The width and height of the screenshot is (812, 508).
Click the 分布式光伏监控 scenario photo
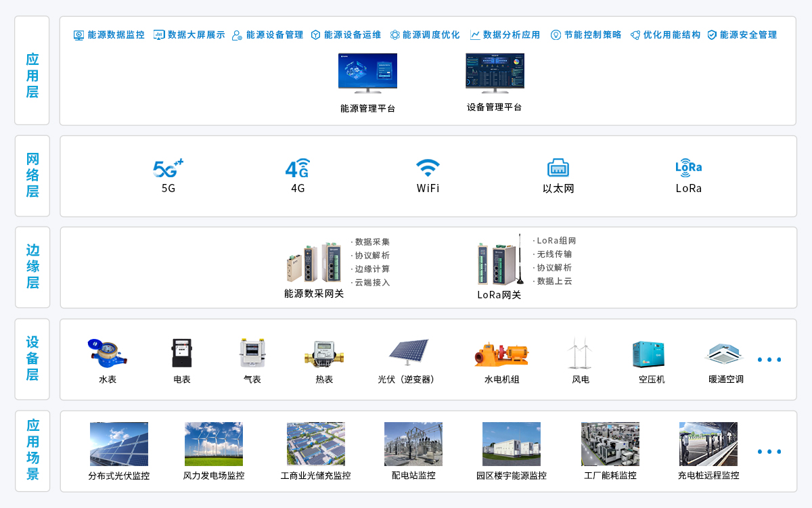[x=118, y=444]
